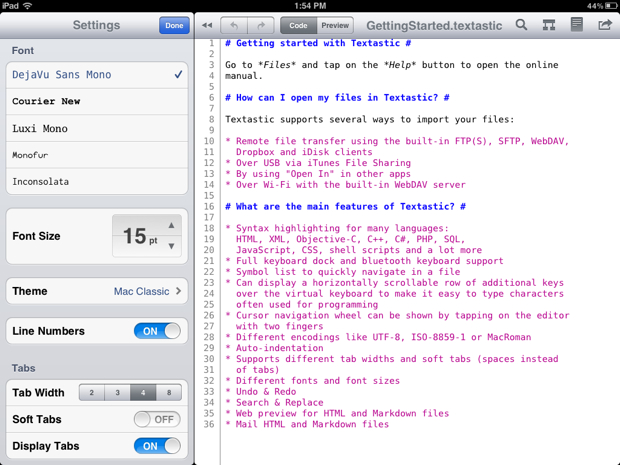
Task: Tap line 'Undo & Redo' in editor
Action: pyautogui.click(x=261, y=391)
